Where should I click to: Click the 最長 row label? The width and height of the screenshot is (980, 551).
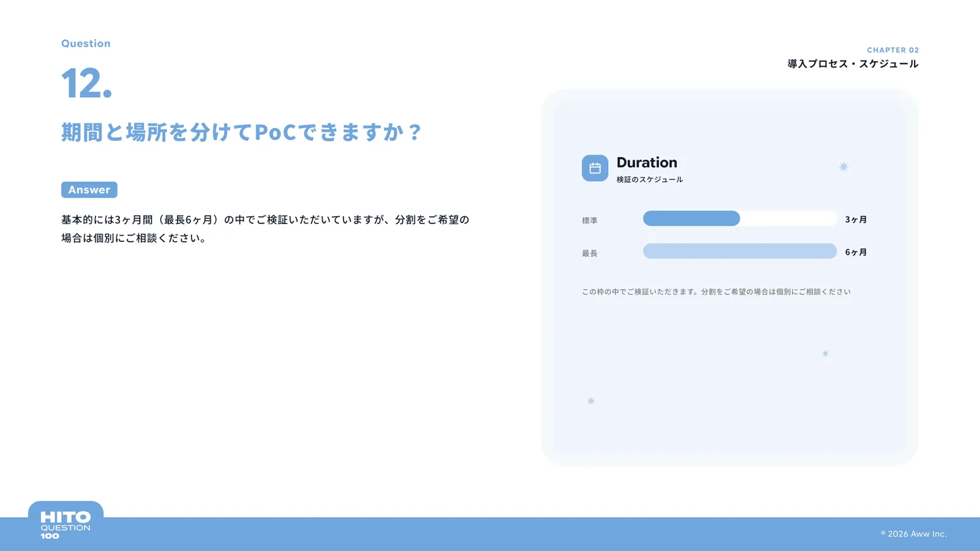tap(590, 253)
